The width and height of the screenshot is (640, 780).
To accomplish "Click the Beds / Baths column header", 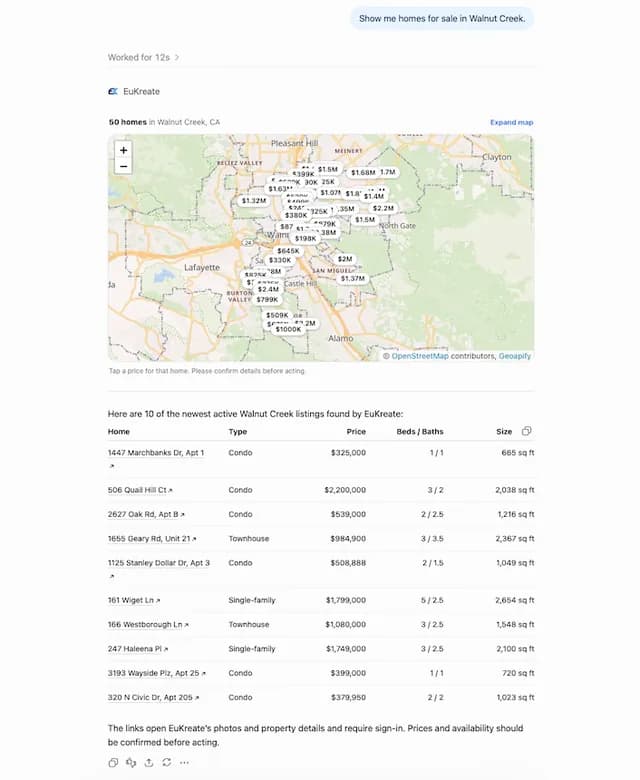I will coord(420,432).
